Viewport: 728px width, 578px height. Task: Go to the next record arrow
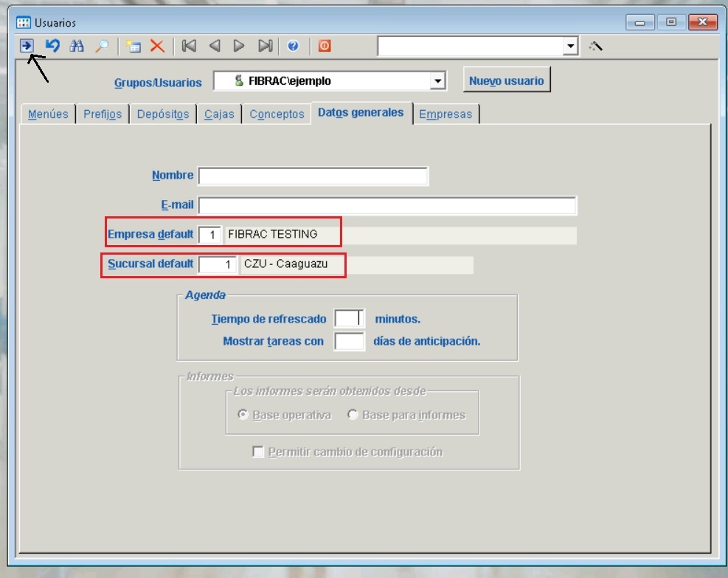[x=238, y=46]
